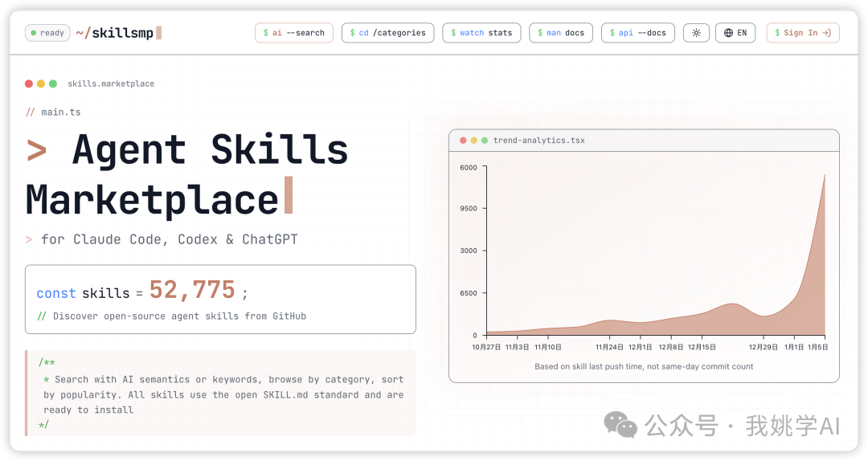The image size is (868, 461).
Task: Click the 52,775 skills count
Action: click(192, 290)
